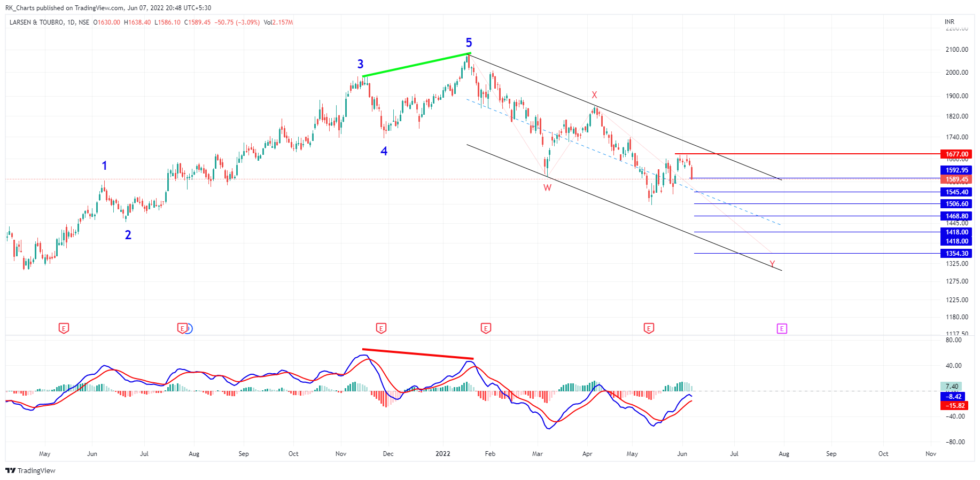Screen dimensions: 980x480
Task: Click the LARSEN & TOUBRO symbol title
Action: point(37,22)
